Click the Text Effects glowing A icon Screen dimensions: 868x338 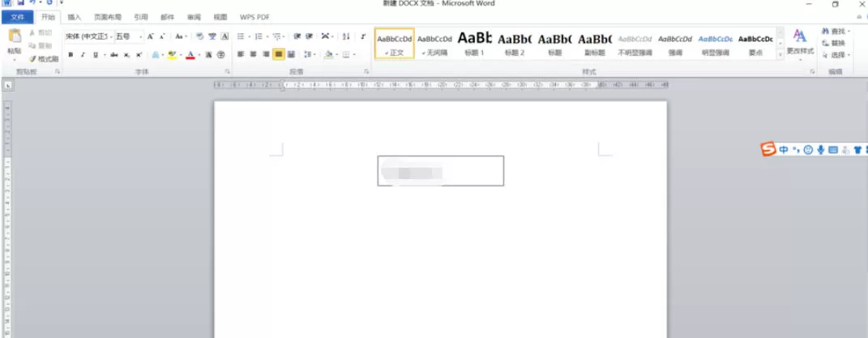(x=156, y=54)
